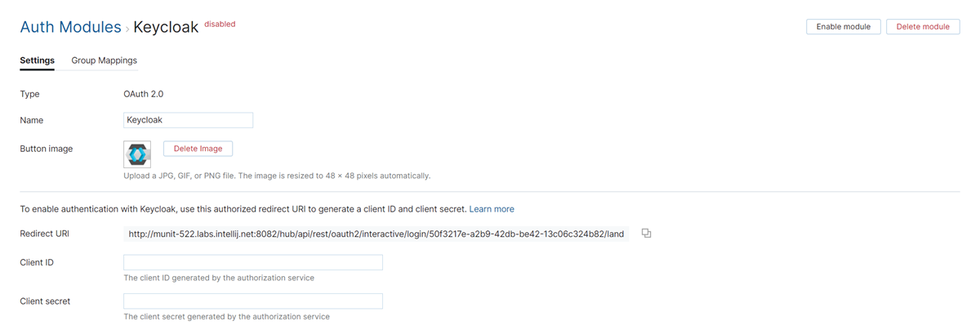Copy the redirect URI with copy icon
The height and width of the screenshot is (330, 980).
pyautogui.click(x=646, y=234)
